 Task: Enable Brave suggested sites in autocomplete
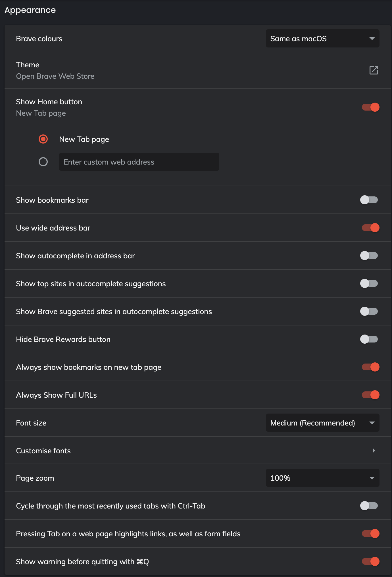(x=369, y=312)
